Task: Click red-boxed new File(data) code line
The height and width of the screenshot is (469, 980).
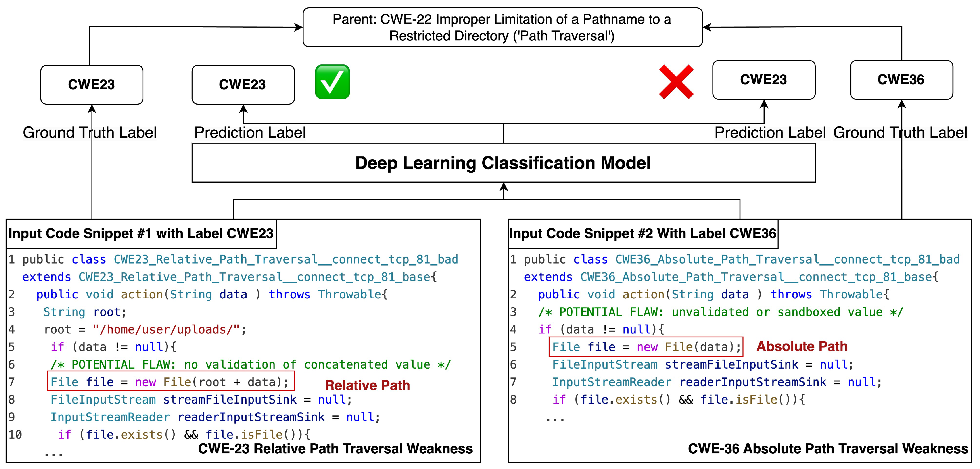Action: click(646, 347)
